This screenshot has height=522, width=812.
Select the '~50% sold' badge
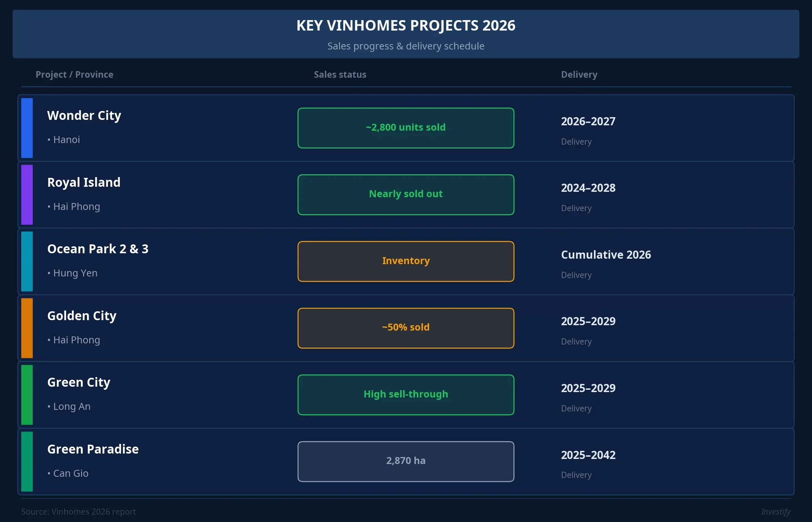[406, 328]
